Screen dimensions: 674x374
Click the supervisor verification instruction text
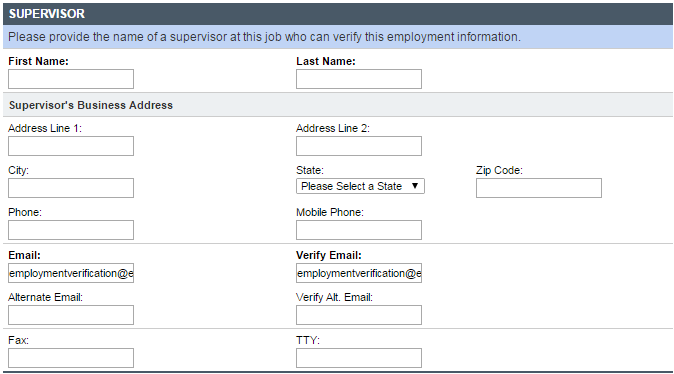point(264,37)
